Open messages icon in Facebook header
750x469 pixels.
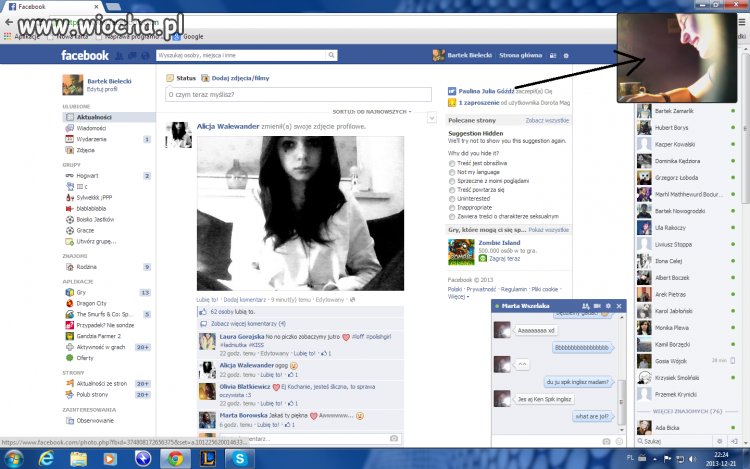coord(132,56)
